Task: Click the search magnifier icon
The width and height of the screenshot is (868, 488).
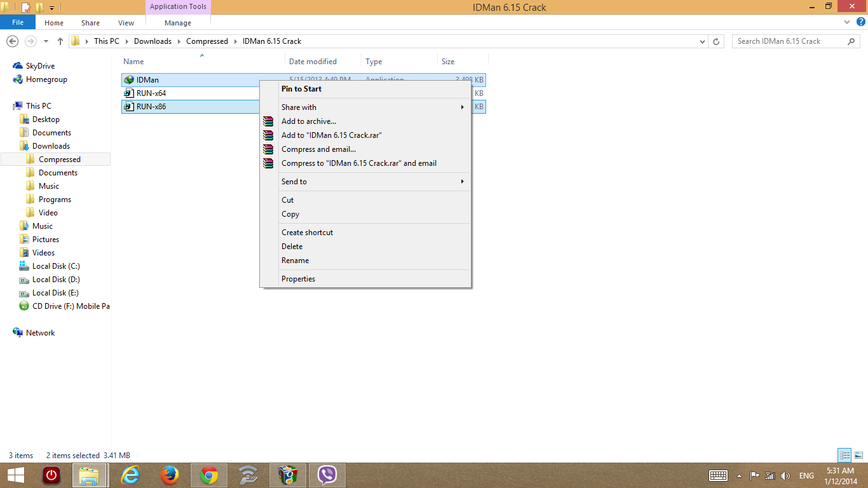Action: pyautogui.click(x=851, y=41)
